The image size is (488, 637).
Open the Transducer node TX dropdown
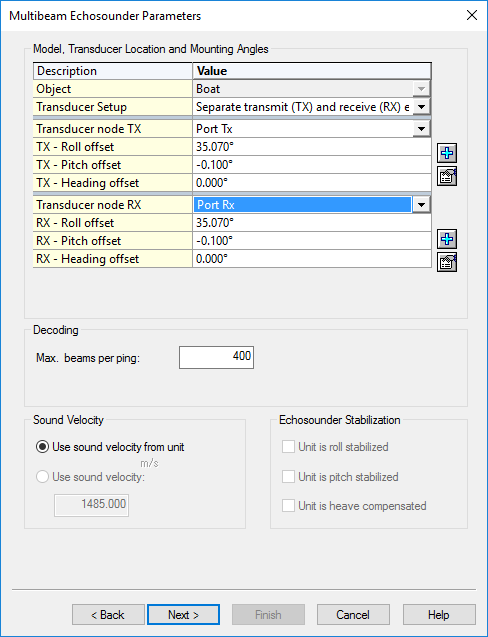[421, 129]
